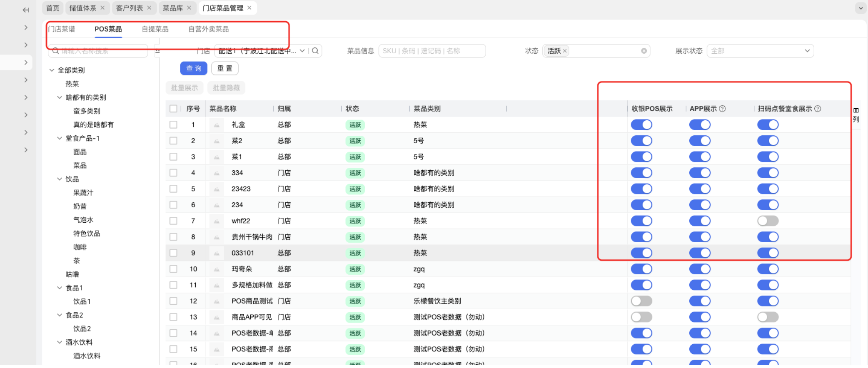Close the 门店菜品管理 tab

(249, 8)
